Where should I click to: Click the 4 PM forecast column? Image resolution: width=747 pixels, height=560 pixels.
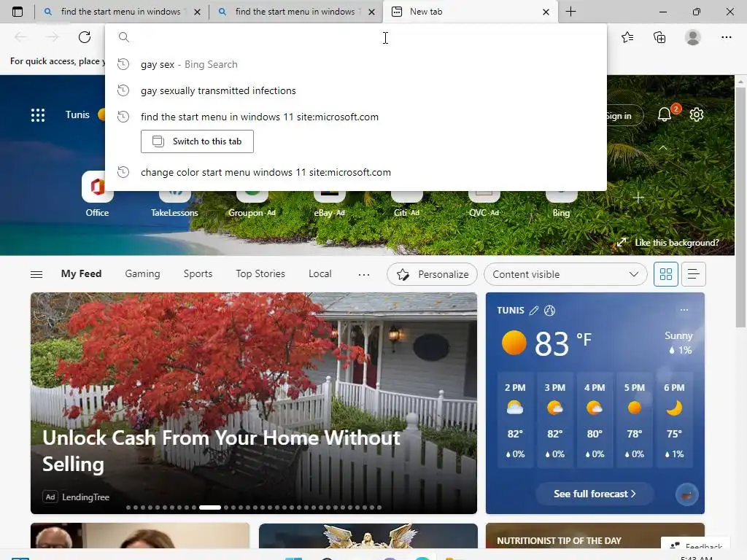point(594,421)
